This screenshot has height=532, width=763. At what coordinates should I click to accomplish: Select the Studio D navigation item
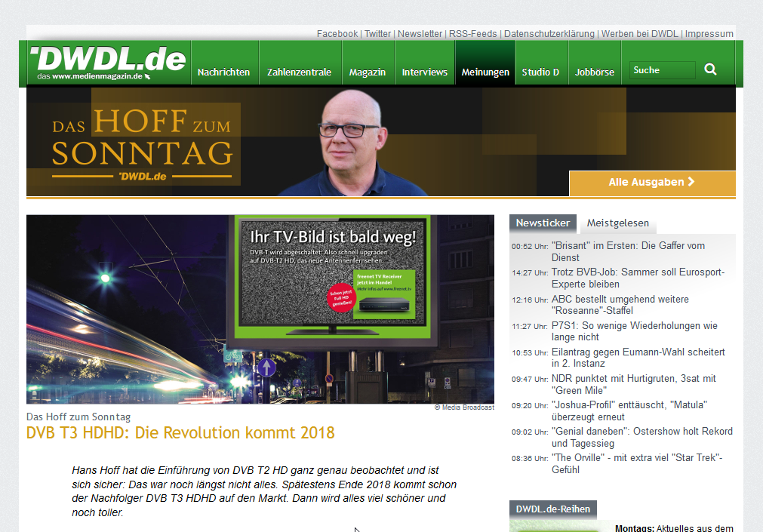[x=540, y=72]
